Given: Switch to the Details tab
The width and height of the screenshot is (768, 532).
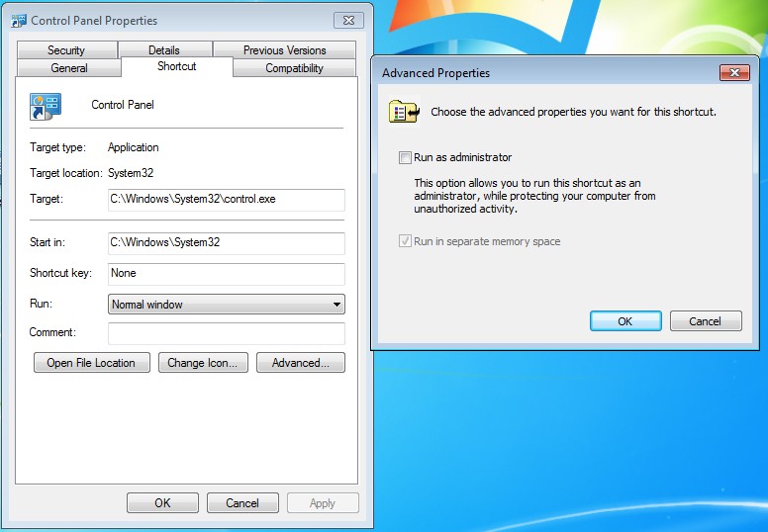Looking at the screenshot, I should click(164, 49).
